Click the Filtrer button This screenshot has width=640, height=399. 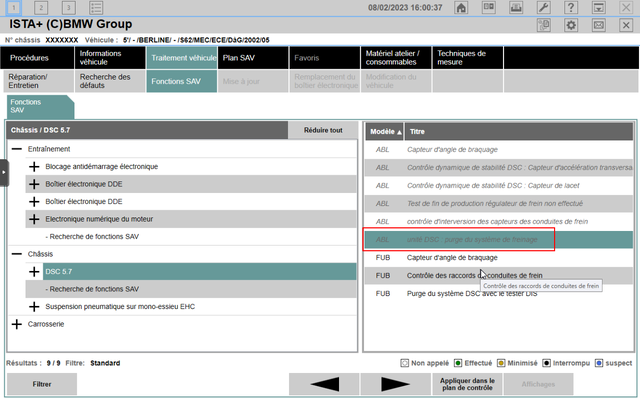click(x=42, y=384)
